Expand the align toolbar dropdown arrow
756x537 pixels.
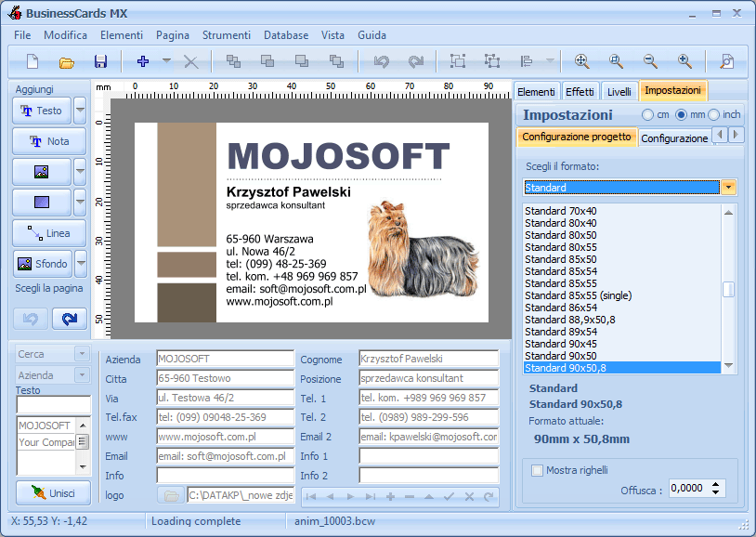tap(550, 61)
